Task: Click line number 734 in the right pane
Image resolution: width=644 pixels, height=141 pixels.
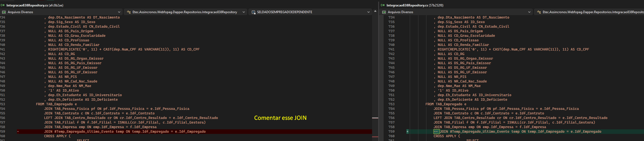Action: (391, 17)
